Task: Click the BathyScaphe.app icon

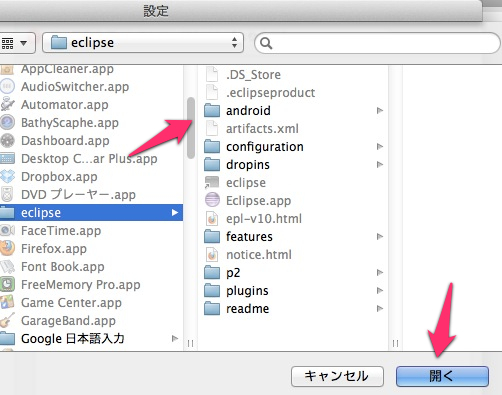Action: coord(7,122)
